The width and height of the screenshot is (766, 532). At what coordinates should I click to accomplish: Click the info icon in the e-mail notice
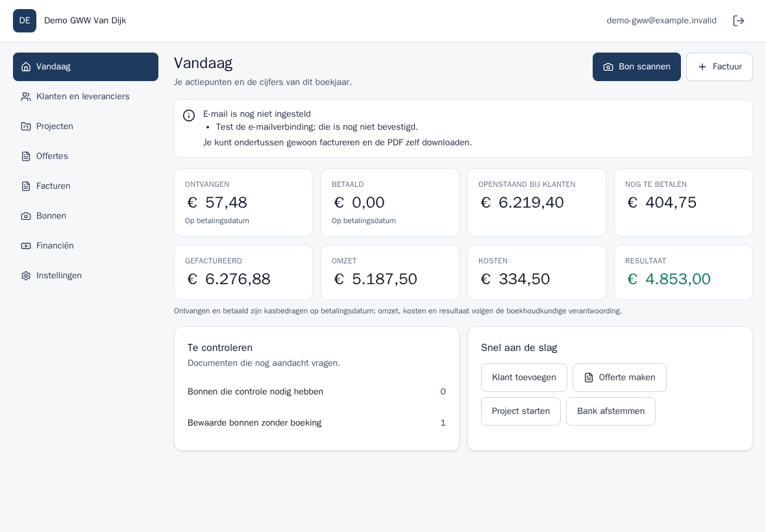click(189, 115)
